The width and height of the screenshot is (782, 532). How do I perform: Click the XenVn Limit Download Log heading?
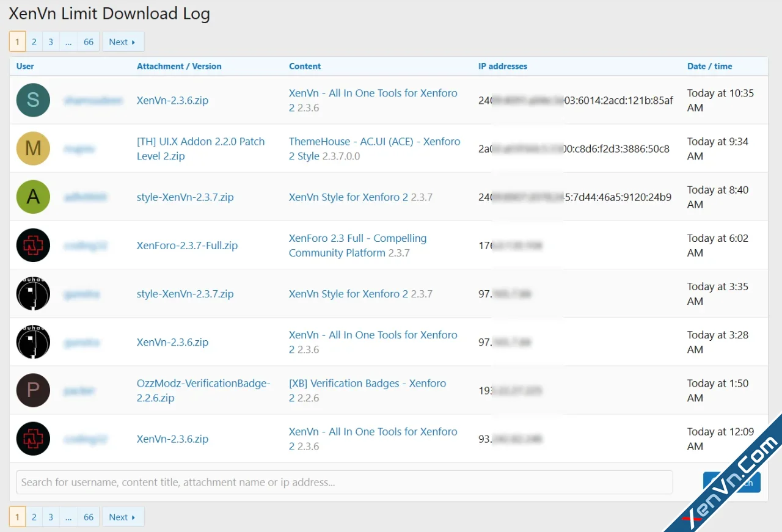coord(109,13)
